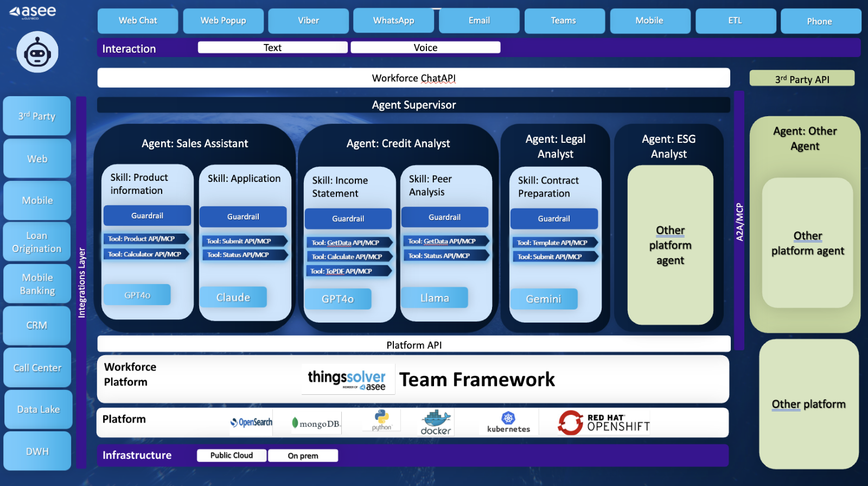
Task: Click the Mobile integration box on left
Action: point(37,200)
